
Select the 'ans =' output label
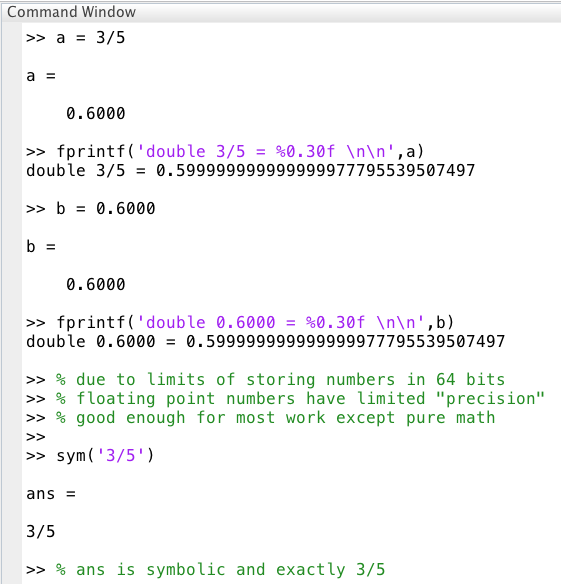tap(51, 494)
